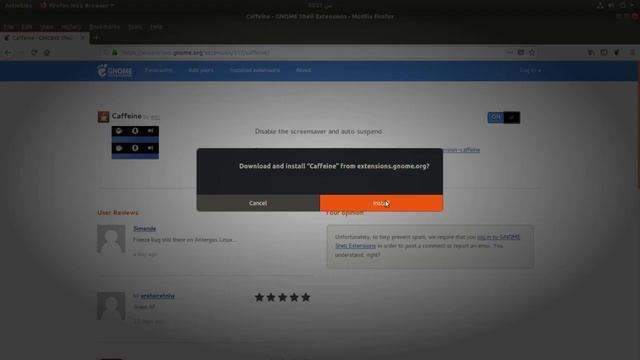Toggle the Caffeine extension ON/OFF switch
The image size is (640, 360).
tap(504, 118)
